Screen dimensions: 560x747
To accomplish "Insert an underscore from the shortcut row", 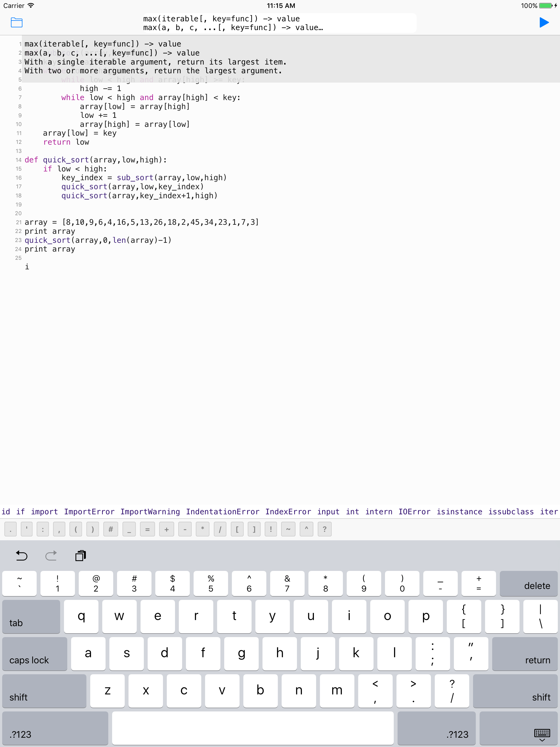I will click(129, 529).
